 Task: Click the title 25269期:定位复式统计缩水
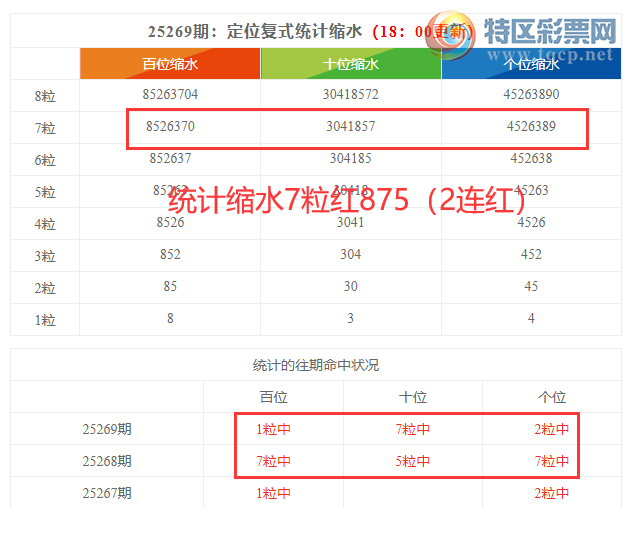coord(255,31)
